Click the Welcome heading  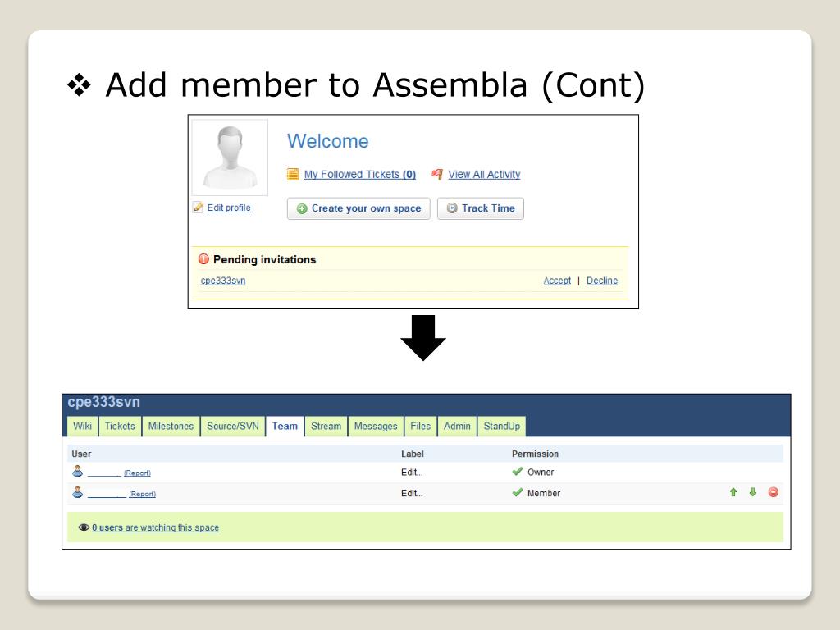328,141
